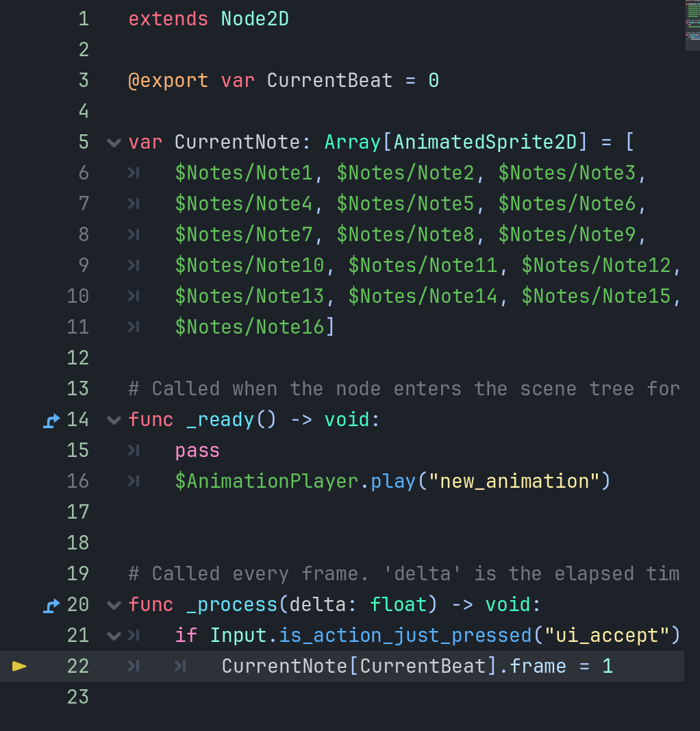Collapse the if block at line 21
Screen dimensions: 700x731
coord(114,636)
